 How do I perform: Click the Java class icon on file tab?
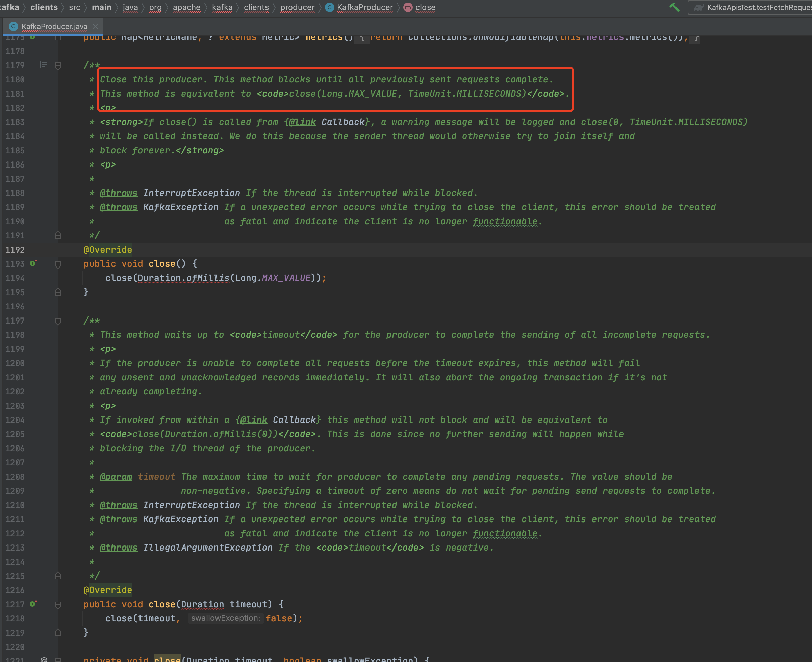click(14, 26)
